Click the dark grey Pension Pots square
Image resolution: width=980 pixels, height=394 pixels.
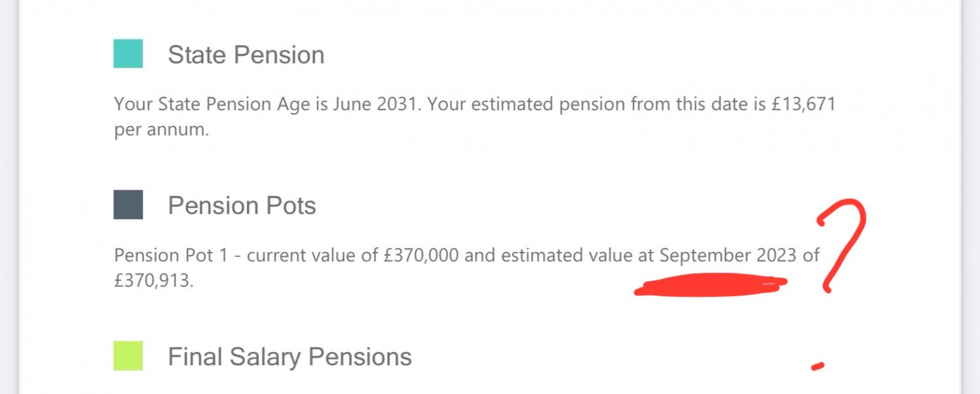(128, 204)
